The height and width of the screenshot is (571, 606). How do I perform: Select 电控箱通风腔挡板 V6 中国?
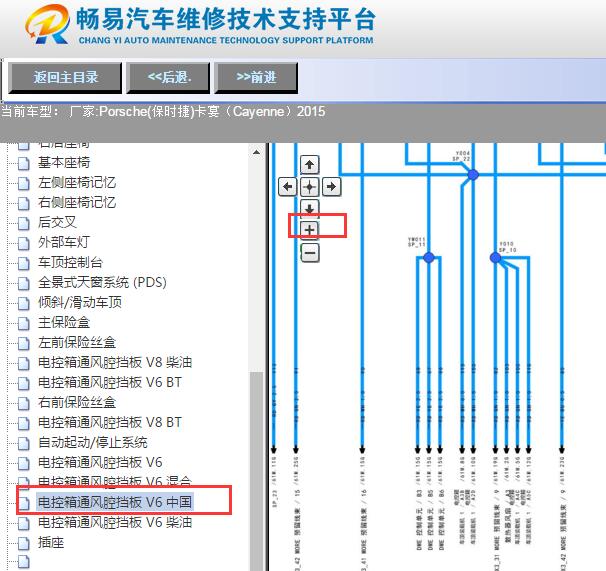pyautogui.click(x=115, y=502)
